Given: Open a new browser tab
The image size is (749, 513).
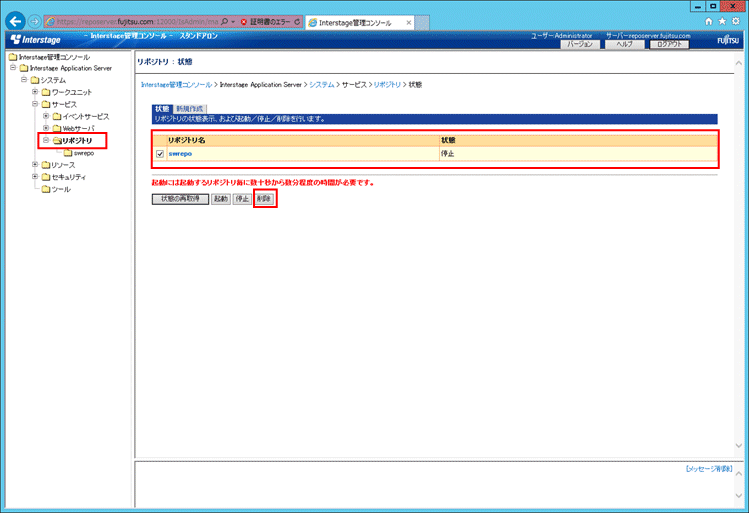Looking at the screenshot, I should coord(422,22).
